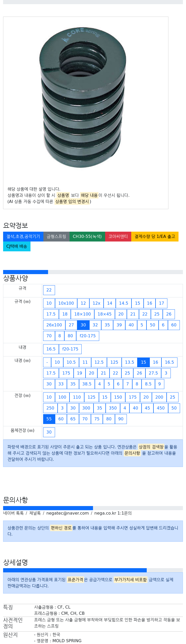Select 38.5 in 내경 (mm)
The height and width of the screenshot is (644, 186).
click(87, 384)
